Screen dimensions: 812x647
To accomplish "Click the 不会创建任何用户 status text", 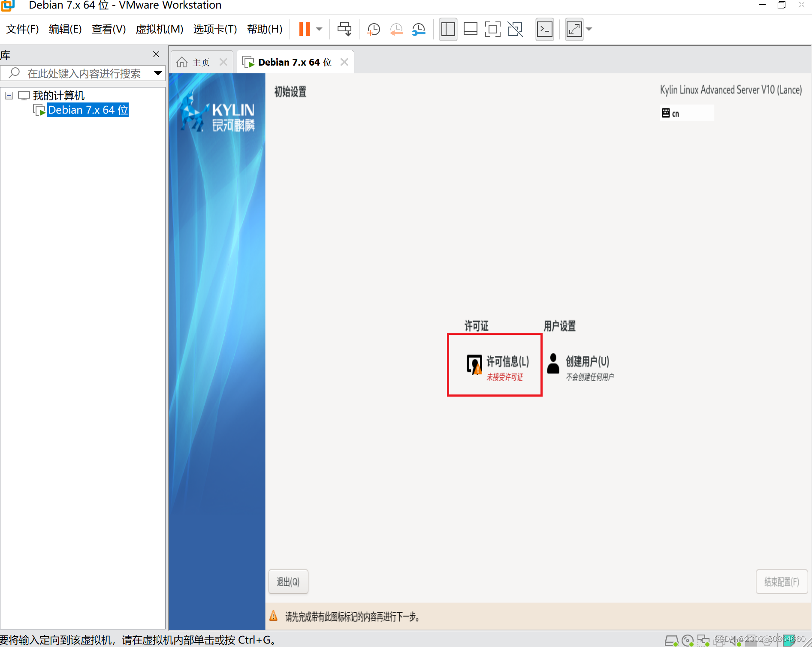I will 590,377.
